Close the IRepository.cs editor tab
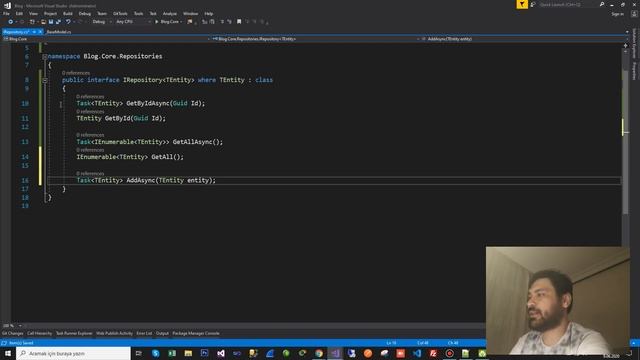Screen dimensions: 640x360 (40, 32)
